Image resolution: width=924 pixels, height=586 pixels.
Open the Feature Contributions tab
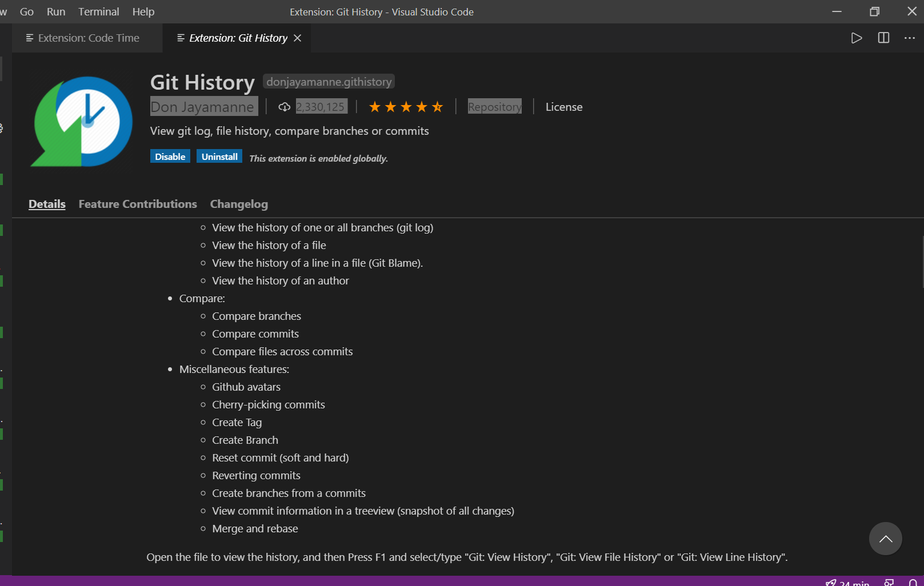click(138, 204)
